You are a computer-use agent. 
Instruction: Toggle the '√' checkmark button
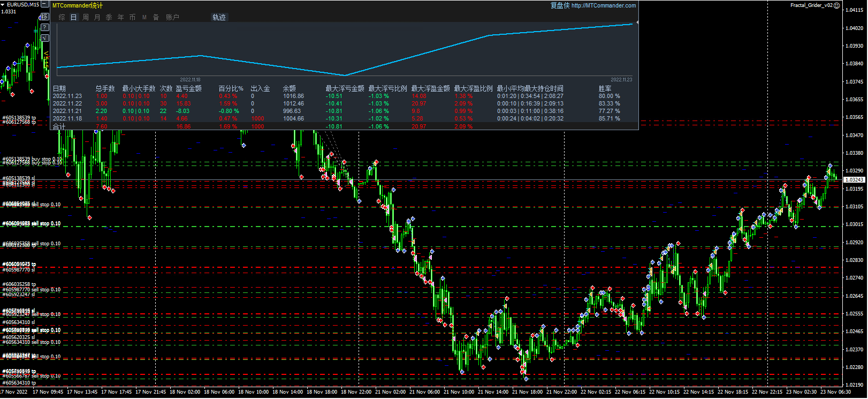pos(45,38)
